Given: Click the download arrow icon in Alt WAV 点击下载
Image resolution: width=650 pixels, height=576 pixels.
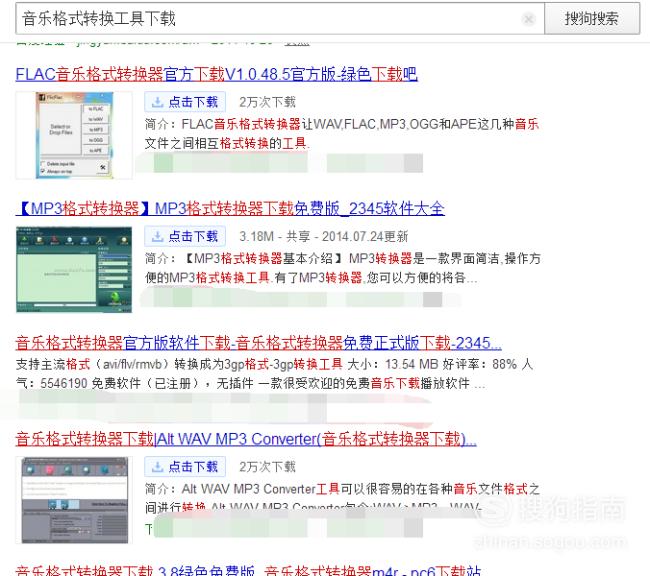Looking at the screenshot, I should pos(157,467).
